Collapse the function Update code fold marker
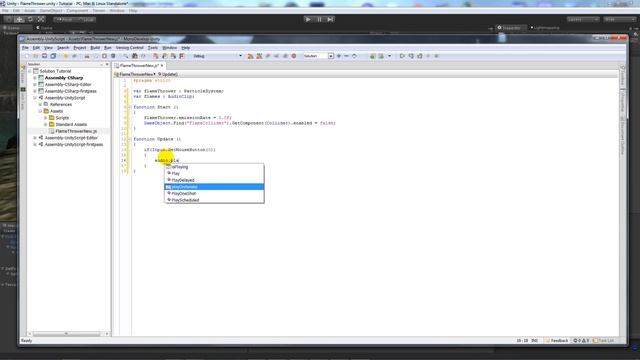The width and height of the screenshot is (640, 360). (129, 139)
